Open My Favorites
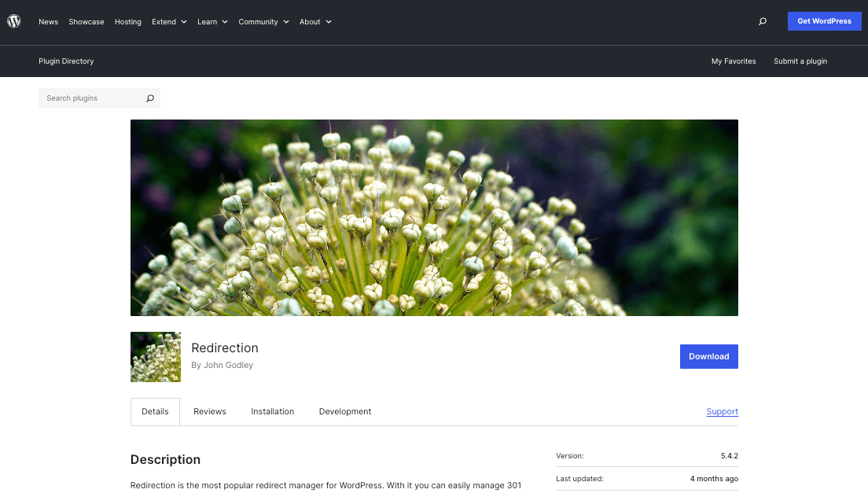 pos(734,61)
